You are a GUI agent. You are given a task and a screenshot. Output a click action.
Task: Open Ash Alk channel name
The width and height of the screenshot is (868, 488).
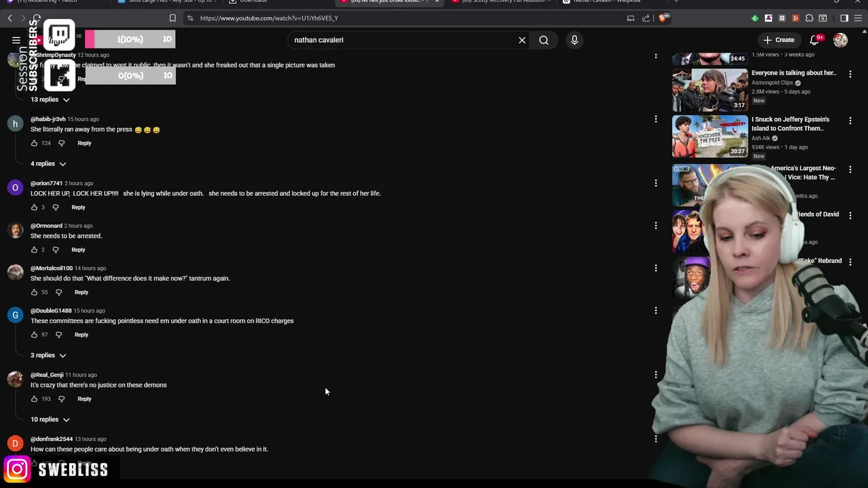(761, 138)
